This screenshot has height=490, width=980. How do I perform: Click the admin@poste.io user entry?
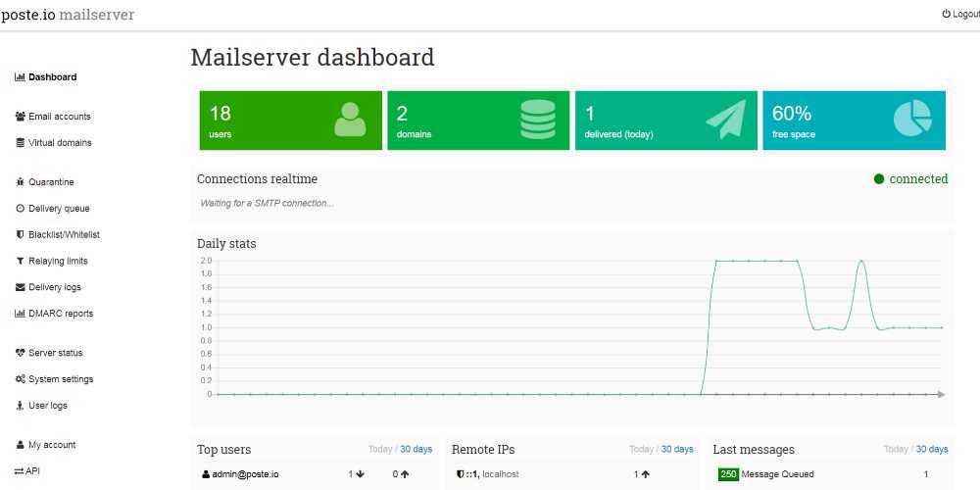pyautogui.click(x=245, y=474)
